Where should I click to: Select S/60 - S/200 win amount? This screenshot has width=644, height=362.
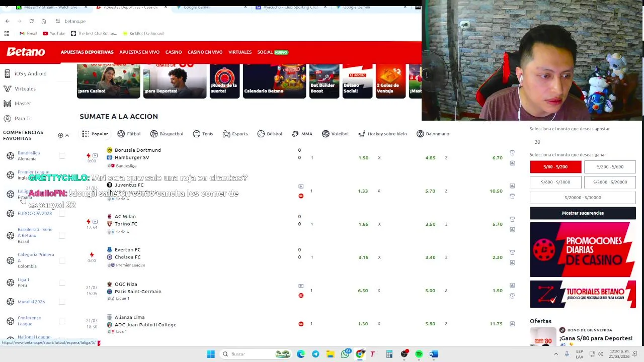(x=555, y=167)
